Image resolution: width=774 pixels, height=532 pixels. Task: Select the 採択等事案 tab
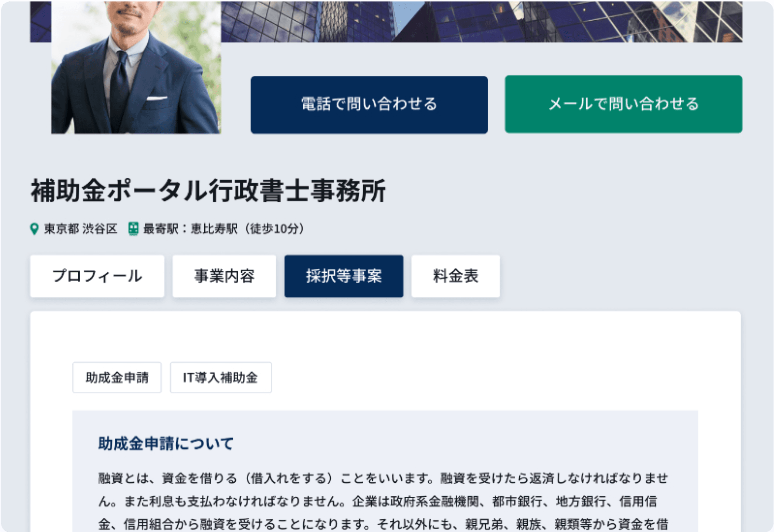click(x=343, y=276)
